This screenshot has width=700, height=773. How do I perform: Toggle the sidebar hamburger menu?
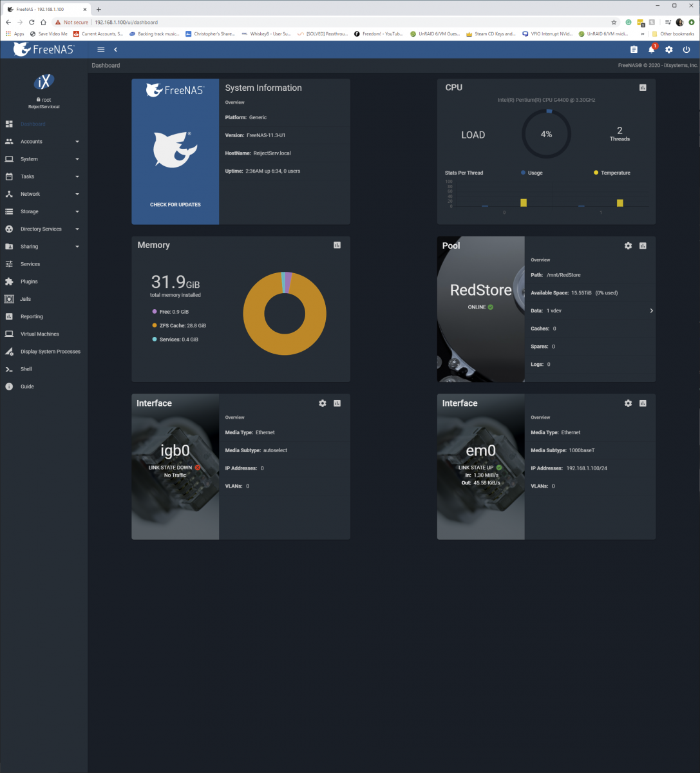100,50
